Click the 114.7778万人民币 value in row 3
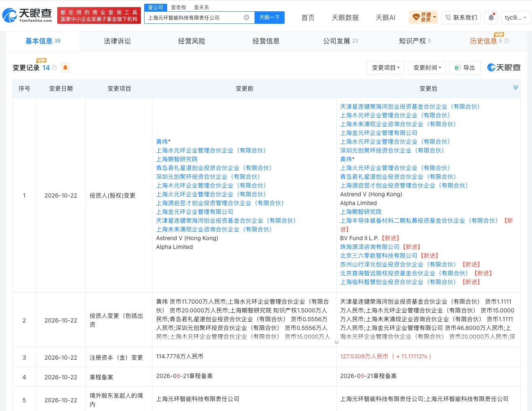The image size is (532, 411). [x=180, y=356]
